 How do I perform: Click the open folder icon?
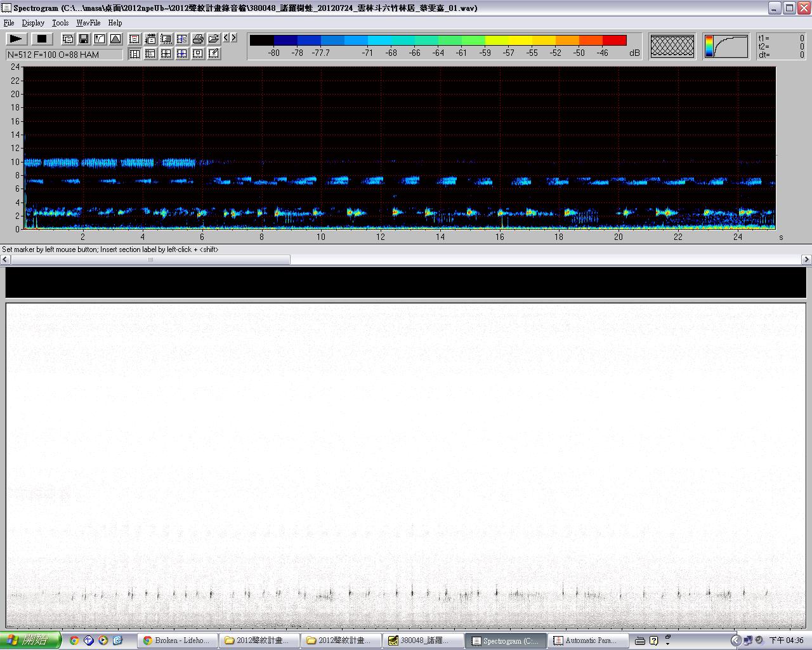(x=214, y=39)
